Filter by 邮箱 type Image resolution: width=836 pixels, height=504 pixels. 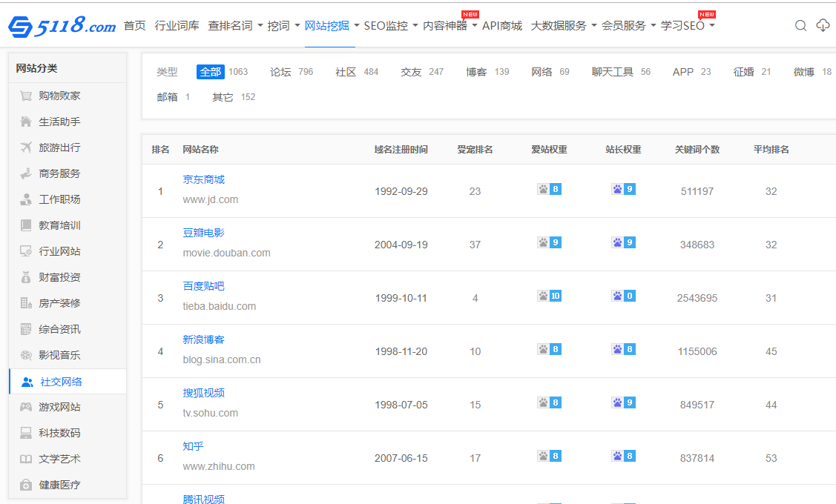point(167,97)
